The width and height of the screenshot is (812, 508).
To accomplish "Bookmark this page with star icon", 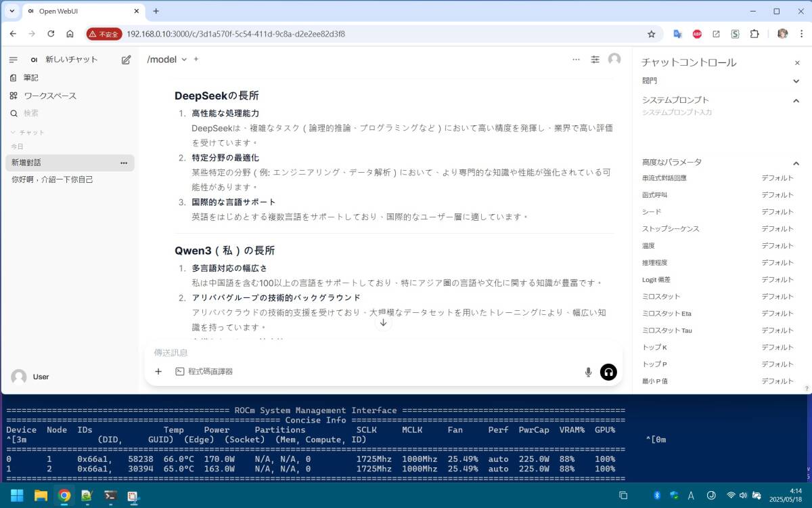I will point(652,34).
